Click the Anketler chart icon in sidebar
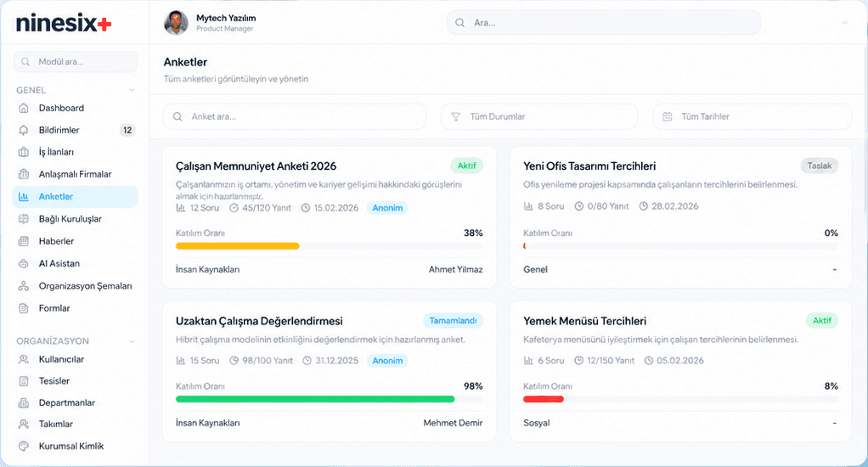The height and width of the screenshot is (467, 868). click(23, 196)
